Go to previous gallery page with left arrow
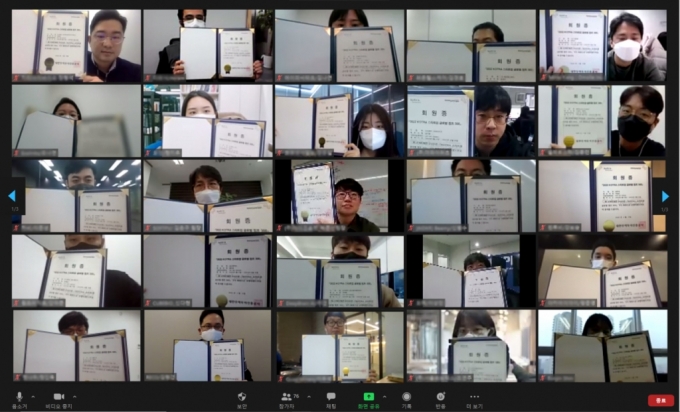The image size is (680, 412). click(x=13, y=197)
